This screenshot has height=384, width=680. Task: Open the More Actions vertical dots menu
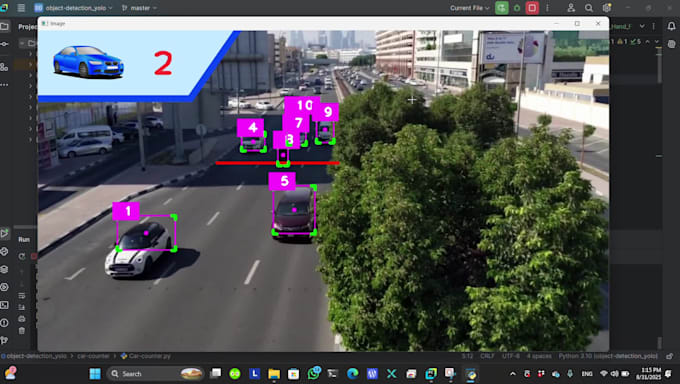click(x=547, y=8)
